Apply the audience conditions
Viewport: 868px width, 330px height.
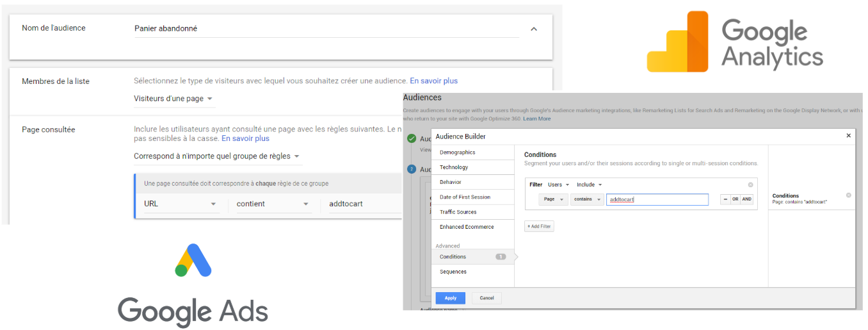point(450,298)
